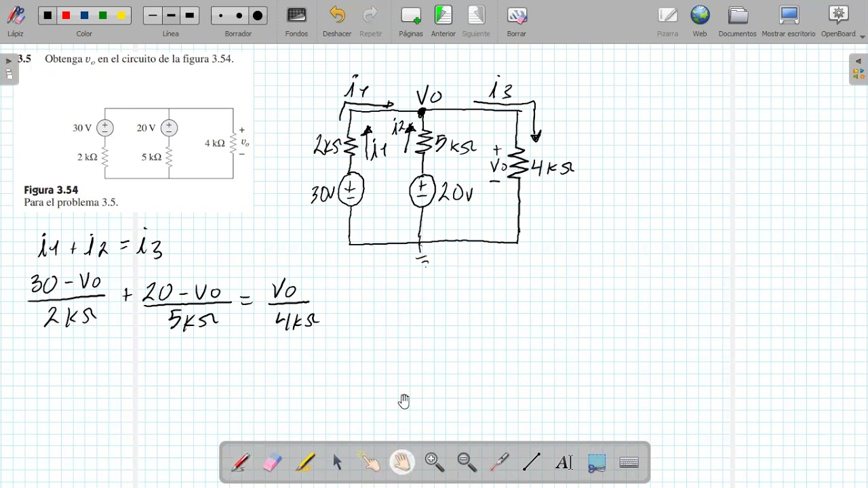Open the virtual keyboard
This screenshot has height=488, width=868.
point(629,462)
